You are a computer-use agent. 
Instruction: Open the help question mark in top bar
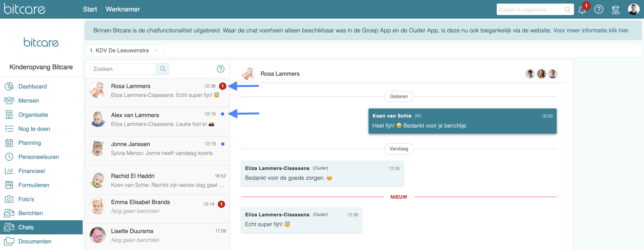point(599,9)
